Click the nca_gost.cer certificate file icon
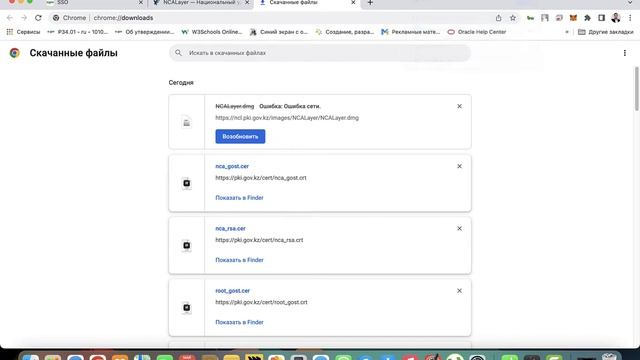This screenshot has height=360, width=640. [x=187, y=183]
